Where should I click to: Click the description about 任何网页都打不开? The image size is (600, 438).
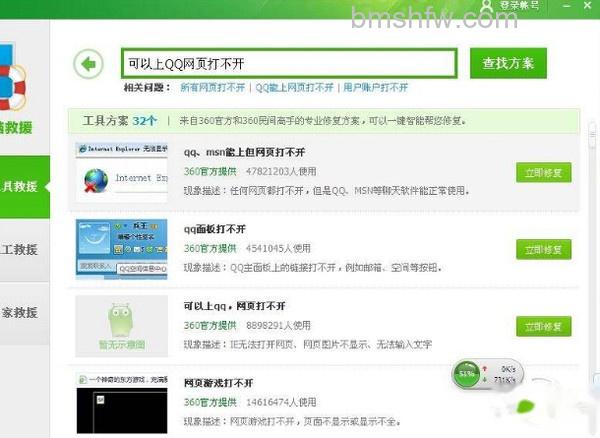click(327, 191)
